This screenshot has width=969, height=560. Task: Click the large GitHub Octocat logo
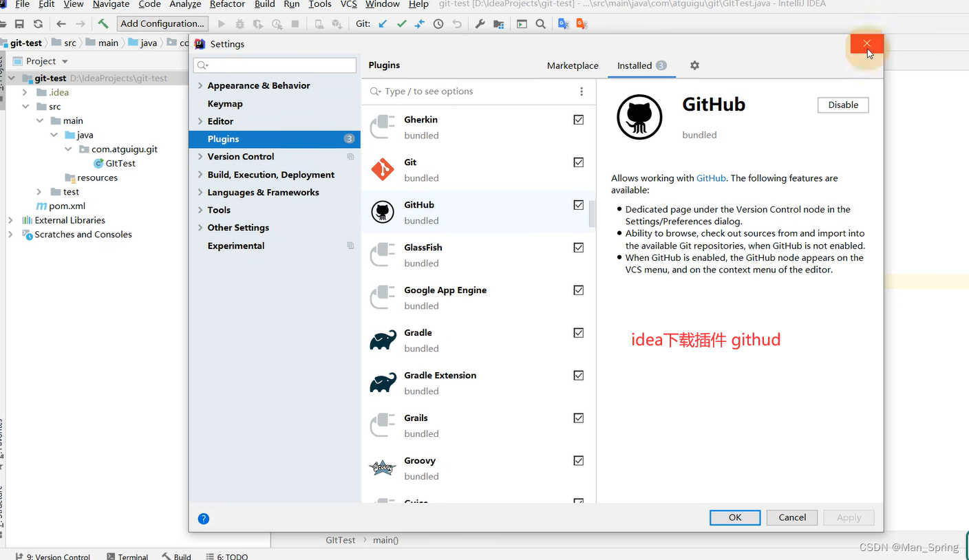pyautogui.click(x=639, y=118)
